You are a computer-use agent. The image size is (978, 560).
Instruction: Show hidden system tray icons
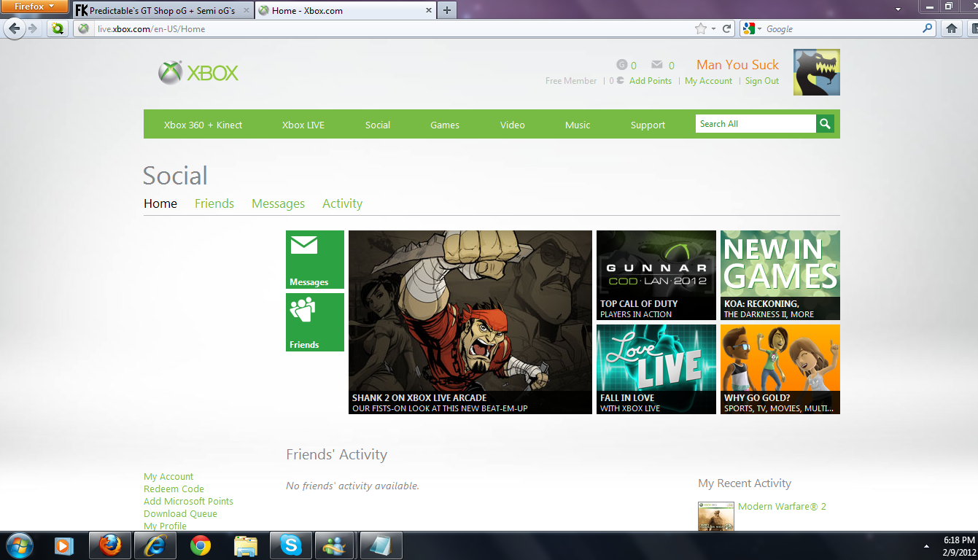pyautogui.click(x=926, y=545)
